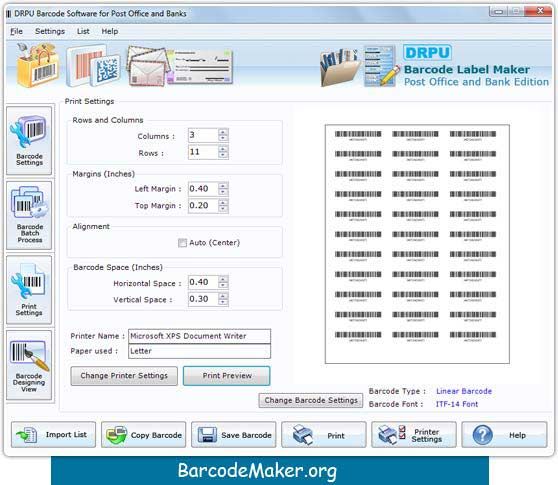Click the ITF-14 Font link
Screen dimensions: 558x485
(457, 404)
